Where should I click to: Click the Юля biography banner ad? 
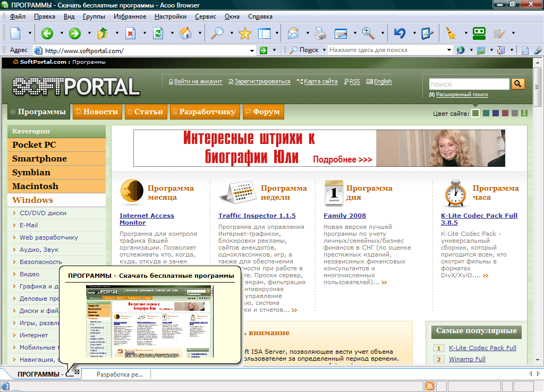[x=319, y=148]
